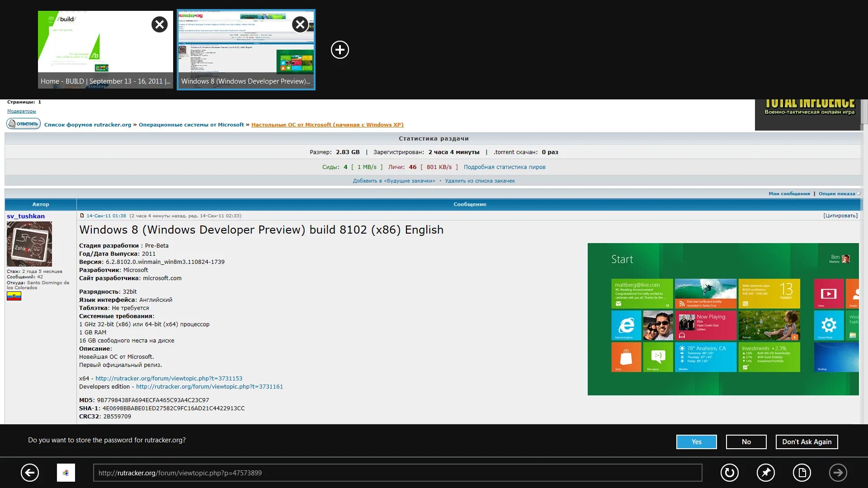Click the Now Playing music tile
868x488 pixels.
(x=705, y=325)
